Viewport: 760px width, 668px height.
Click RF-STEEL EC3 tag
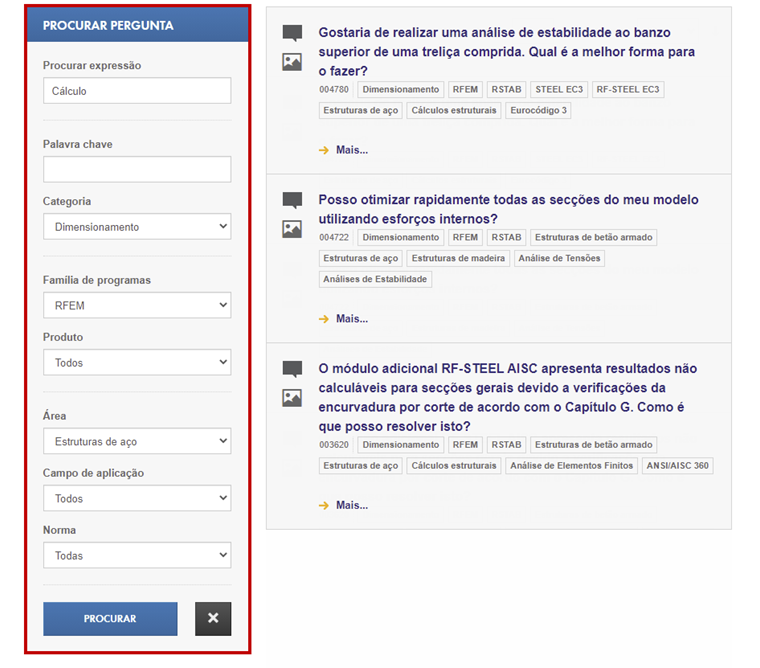pos(628,90)
